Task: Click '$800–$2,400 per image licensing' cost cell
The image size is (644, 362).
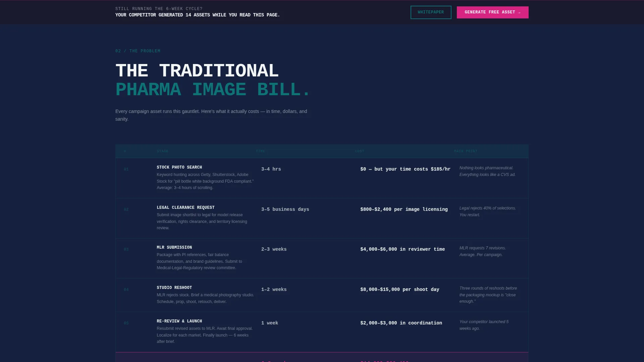Action: pos(404,209)
